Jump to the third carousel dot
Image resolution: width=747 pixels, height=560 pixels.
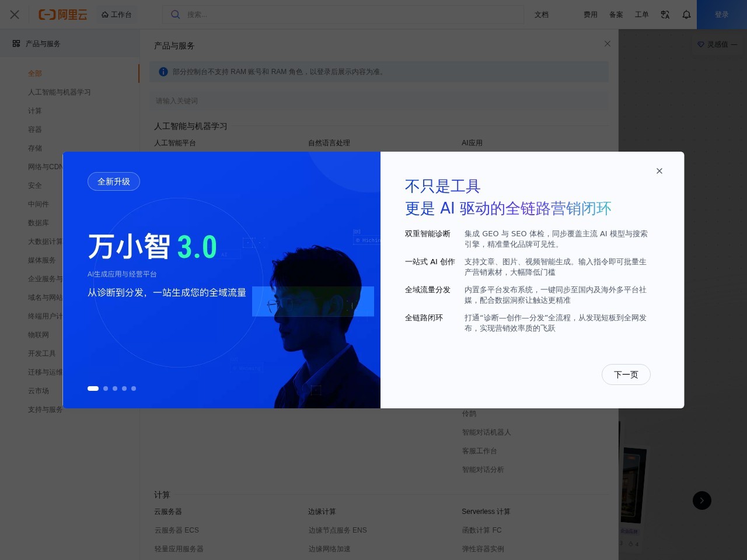click(x=115, y=388)
